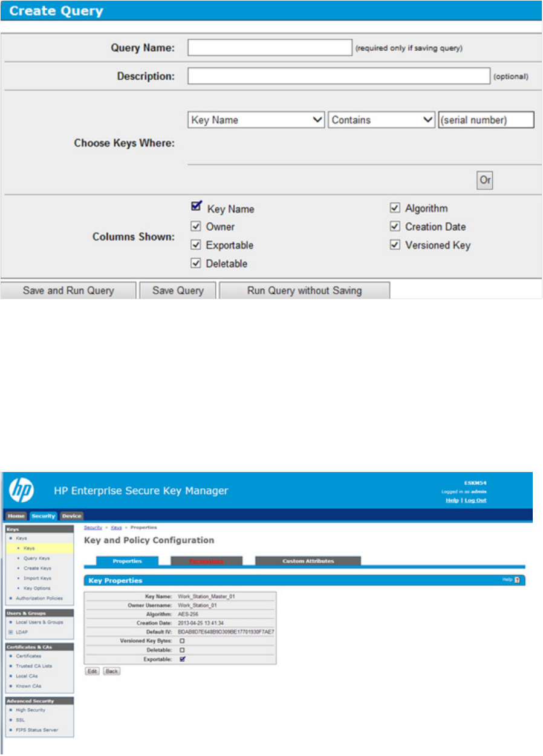
Task: Toggle the Versioned Key Bytes checkbox
Action: click(182, 640)
